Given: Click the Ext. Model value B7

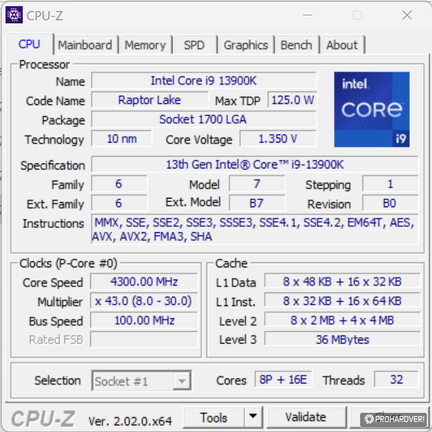Looking at the screenshot, I should click(x=257, y=203).
